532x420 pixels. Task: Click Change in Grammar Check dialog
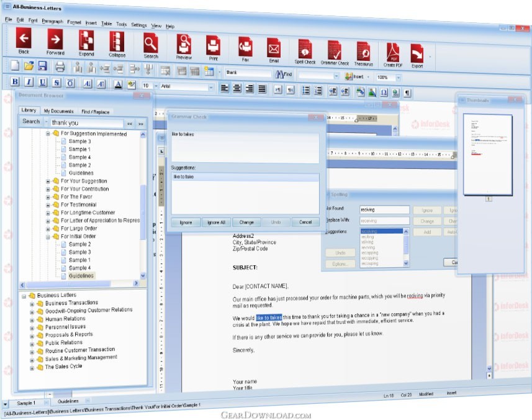(246, 222)
